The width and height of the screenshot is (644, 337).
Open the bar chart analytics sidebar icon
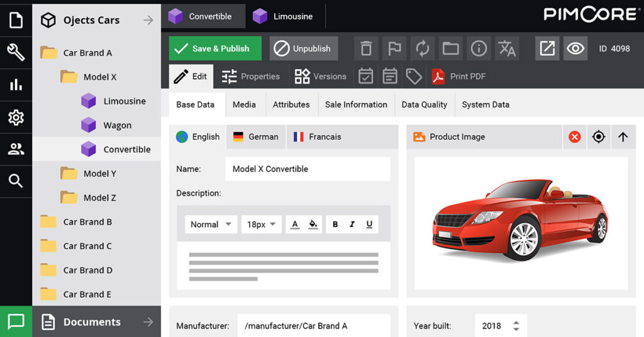coord(16,85)
